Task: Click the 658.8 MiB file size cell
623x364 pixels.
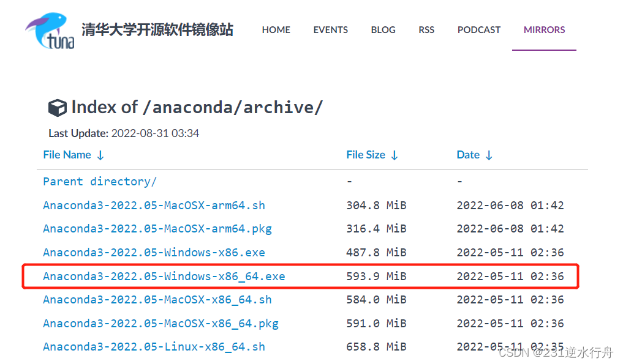Action: [x=376, y=347]
